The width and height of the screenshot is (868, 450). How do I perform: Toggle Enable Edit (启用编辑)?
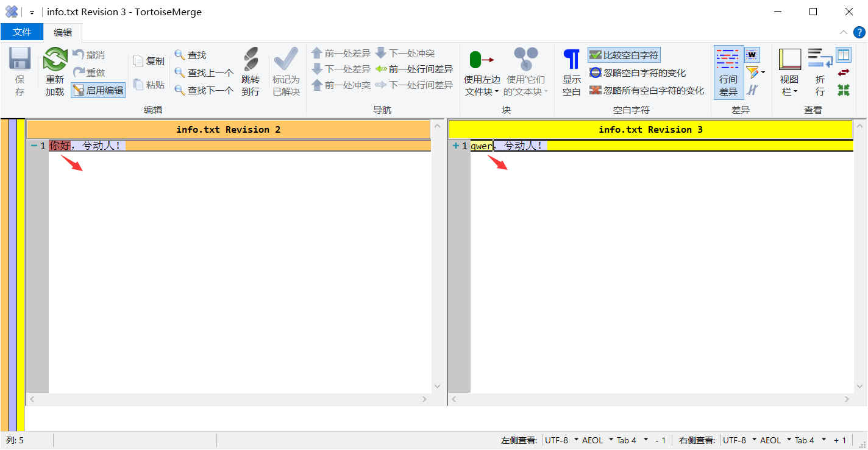click(x=98, y=91)
